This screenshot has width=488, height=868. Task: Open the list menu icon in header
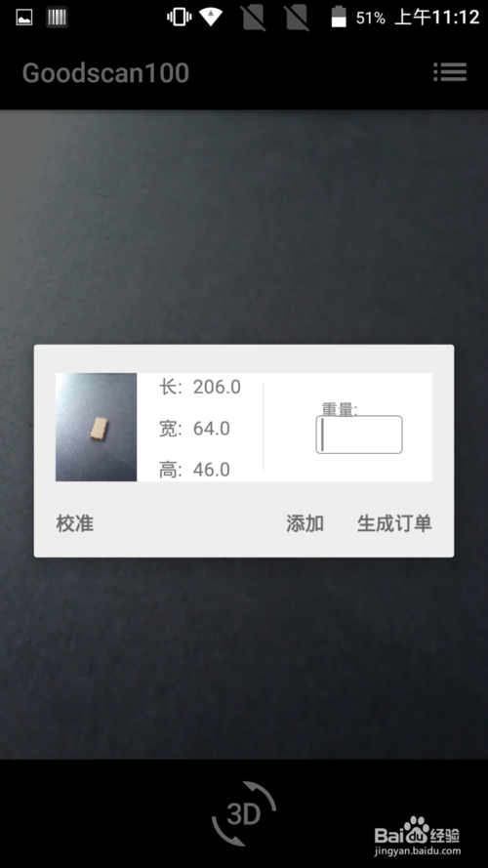tap(450, 72)
